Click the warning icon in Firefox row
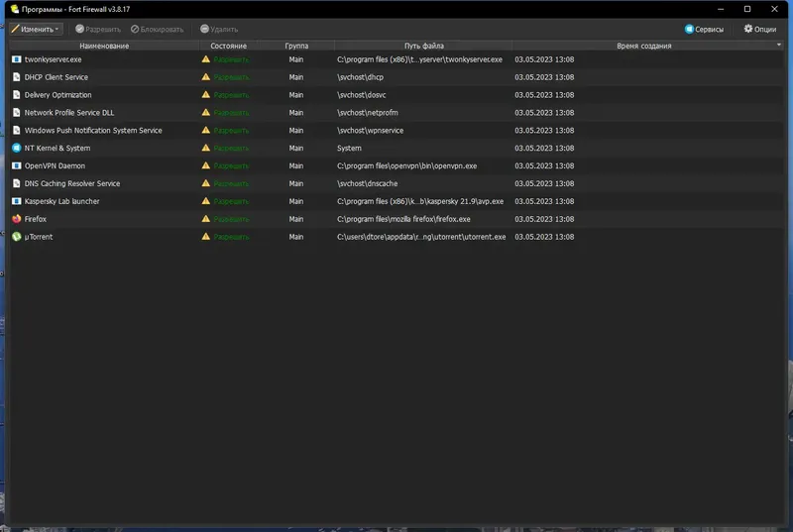The height and width of the screenshot is (532, 793). [206, 218]
